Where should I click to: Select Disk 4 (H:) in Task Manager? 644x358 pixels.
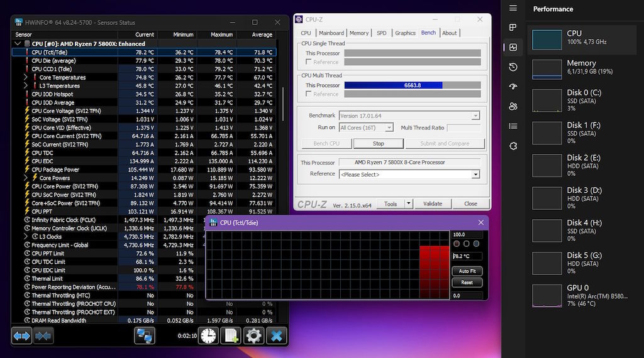(x=582, y=231)
